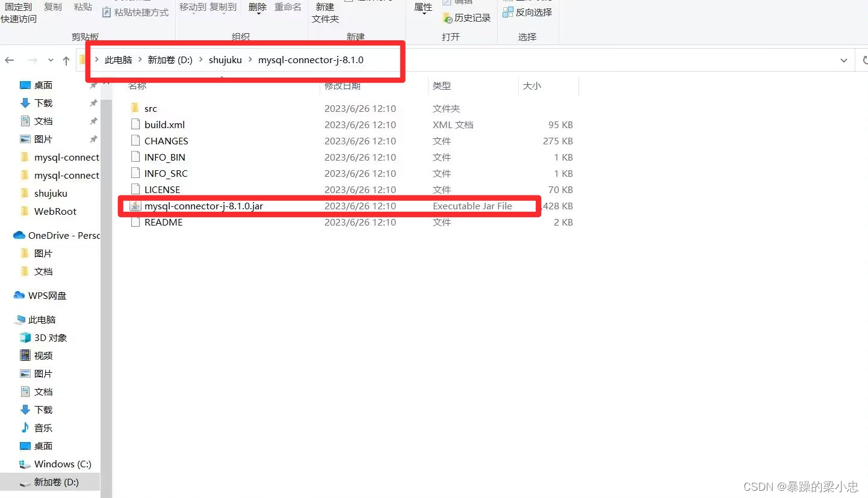868x498 pixels.
Task: Go up one folder level
Action: pos(66,60)
